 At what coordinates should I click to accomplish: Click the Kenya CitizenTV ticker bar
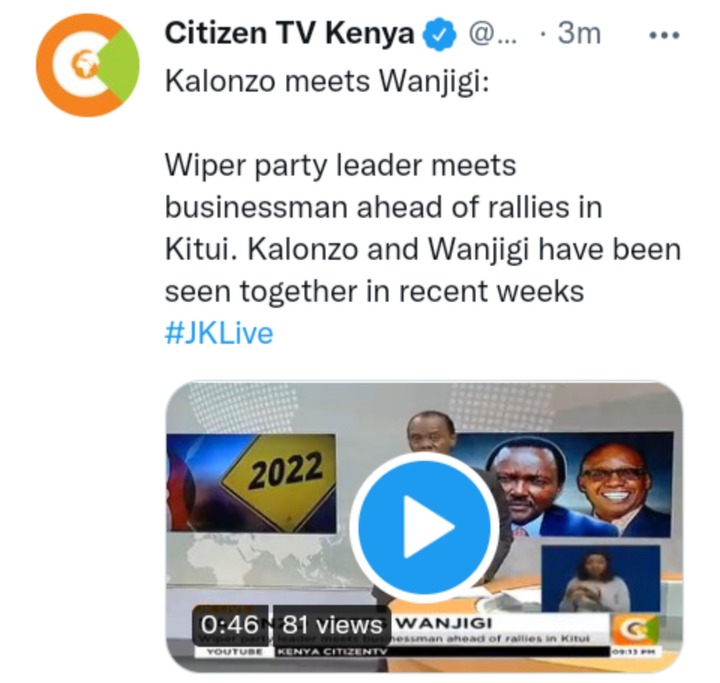click(x=443, y=651)
